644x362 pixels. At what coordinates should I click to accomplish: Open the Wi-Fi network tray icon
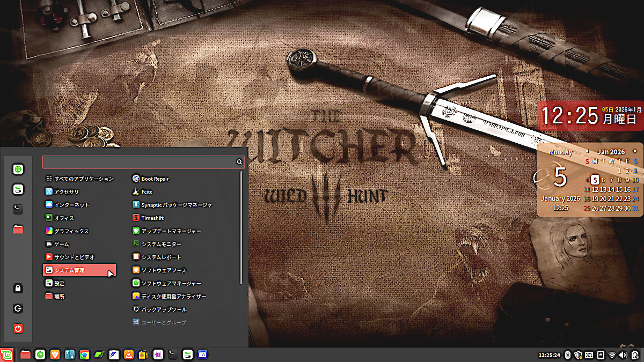[611, 354]
